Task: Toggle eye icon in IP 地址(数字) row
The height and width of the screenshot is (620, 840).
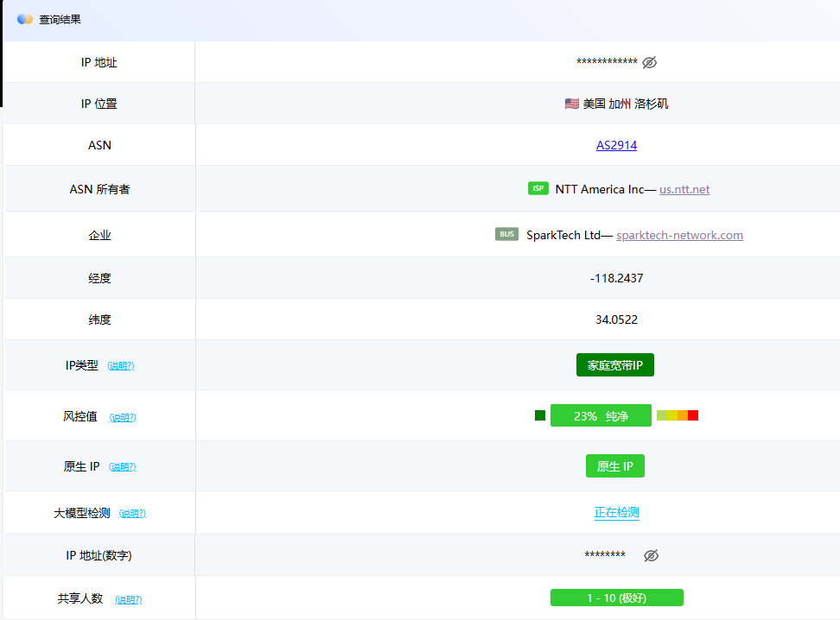Action: pos(651,555)
